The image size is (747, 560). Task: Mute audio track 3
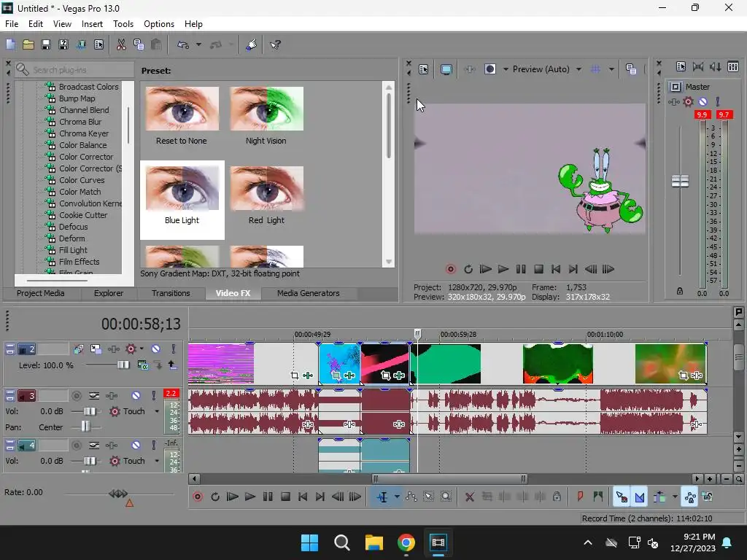tap(136, 396)
